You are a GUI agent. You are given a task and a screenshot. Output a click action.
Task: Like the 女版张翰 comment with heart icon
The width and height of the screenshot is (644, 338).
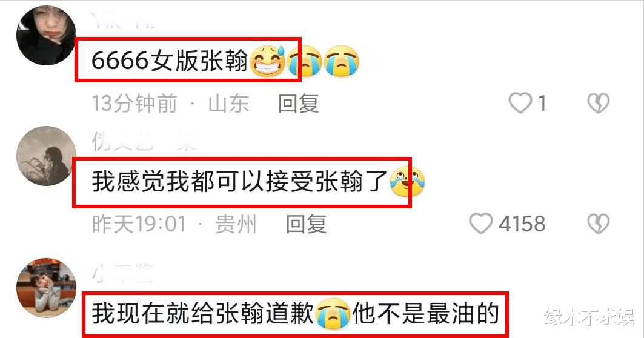pos(520,103)
